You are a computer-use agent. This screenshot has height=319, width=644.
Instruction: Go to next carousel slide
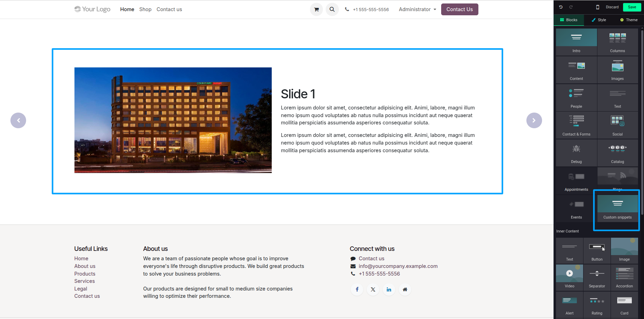(x=534, y=120)
